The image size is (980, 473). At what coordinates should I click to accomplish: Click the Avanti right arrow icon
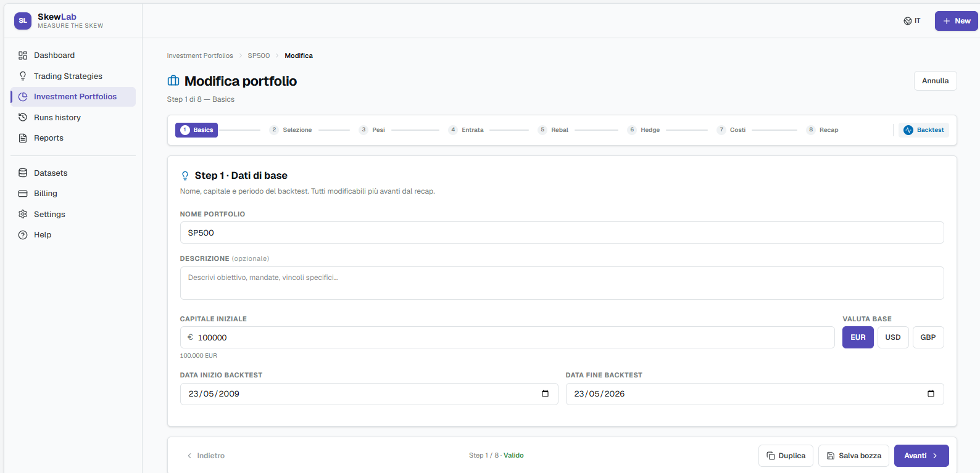click(x=935, y=456)
